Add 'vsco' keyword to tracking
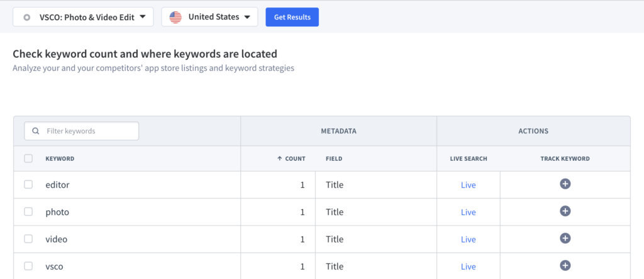The height and width of the screenshot is (279, 644). coord(565,265)
